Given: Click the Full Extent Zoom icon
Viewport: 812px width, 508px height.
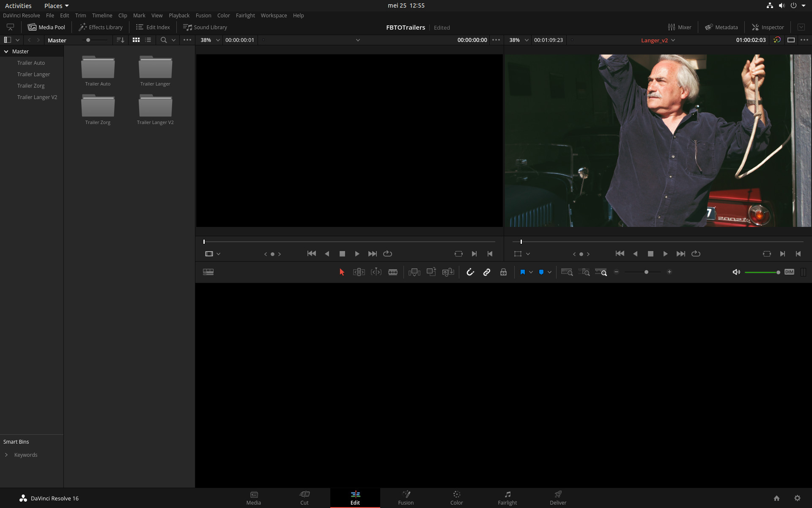Looking at the screenshot, I should tap(567, 272).
